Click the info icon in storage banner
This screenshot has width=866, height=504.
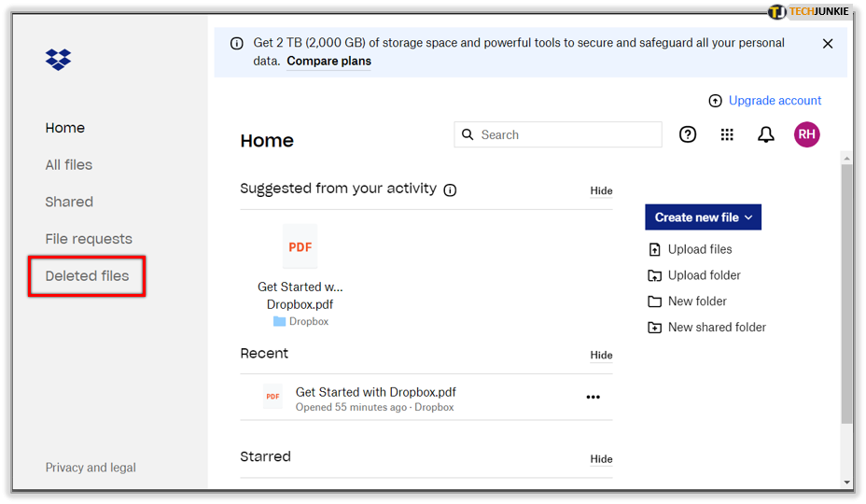pyautogui.click(x=236, y=44)
